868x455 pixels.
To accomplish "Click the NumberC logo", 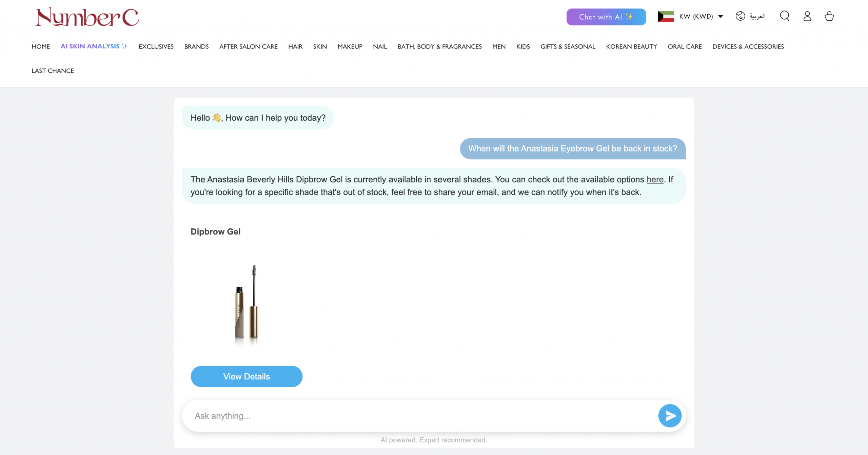I will [x=87, y=17].
